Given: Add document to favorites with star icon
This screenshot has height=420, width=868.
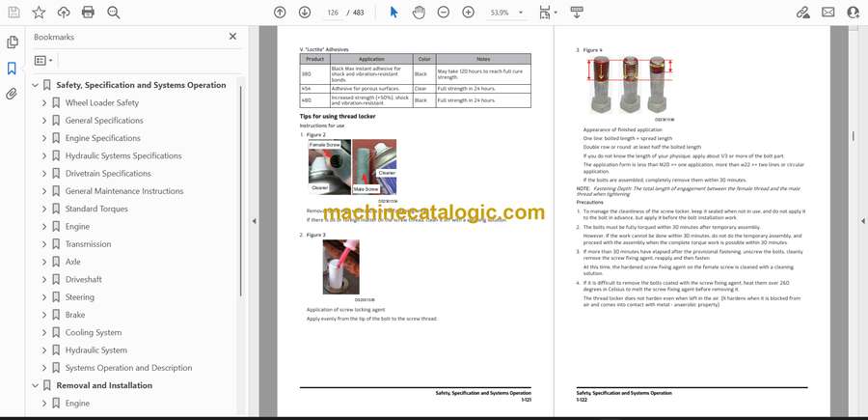Looking at the screenshot, I should pos(39,13).
